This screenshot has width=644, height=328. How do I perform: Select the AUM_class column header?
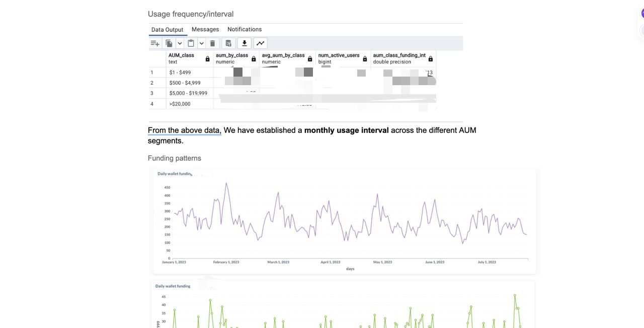click(x=190, y=58)
